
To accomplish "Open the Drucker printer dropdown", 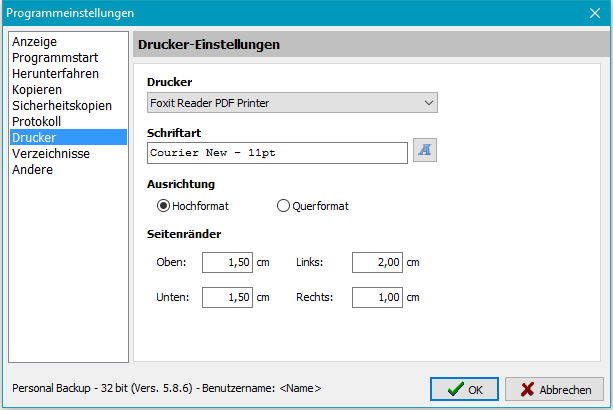I will click(292, 103).
